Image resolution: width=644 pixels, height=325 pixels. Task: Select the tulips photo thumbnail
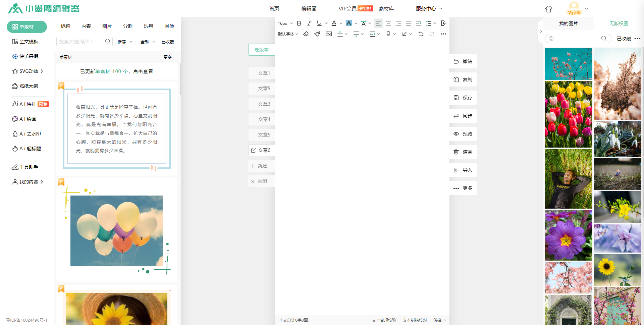pos(568,114)
